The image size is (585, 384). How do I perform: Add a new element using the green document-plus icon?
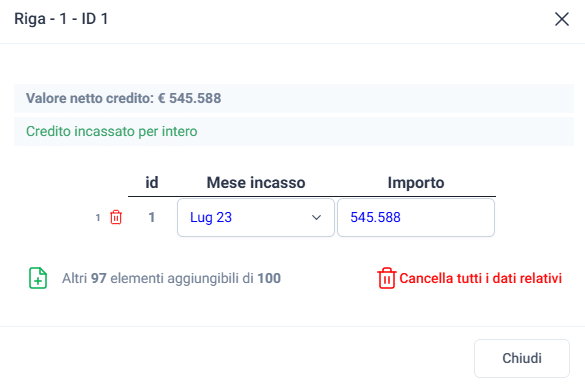point(38,278)
